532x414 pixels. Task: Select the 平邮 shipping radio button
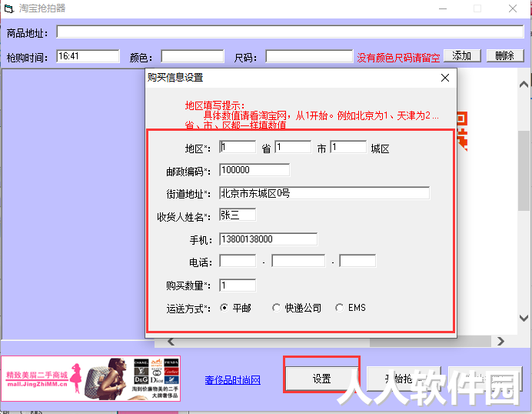pos(224,308)
